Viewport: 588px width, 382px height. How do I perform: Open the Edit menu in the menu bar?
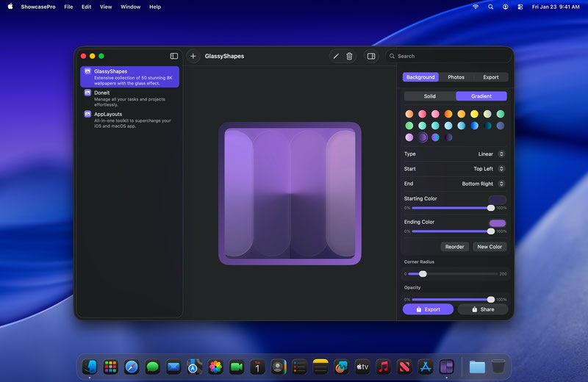coord(87,7)
